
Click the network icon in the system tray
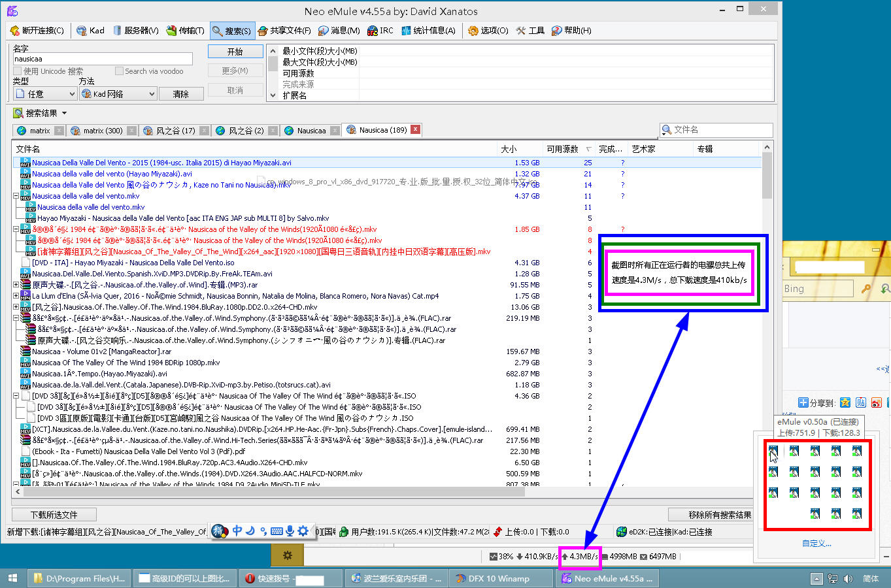coord(833,579)
